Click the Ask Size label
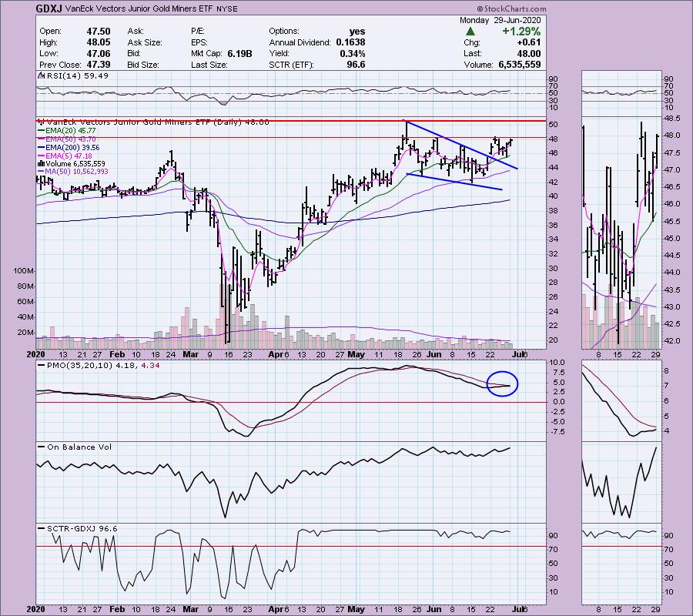 tap(145, 42)
